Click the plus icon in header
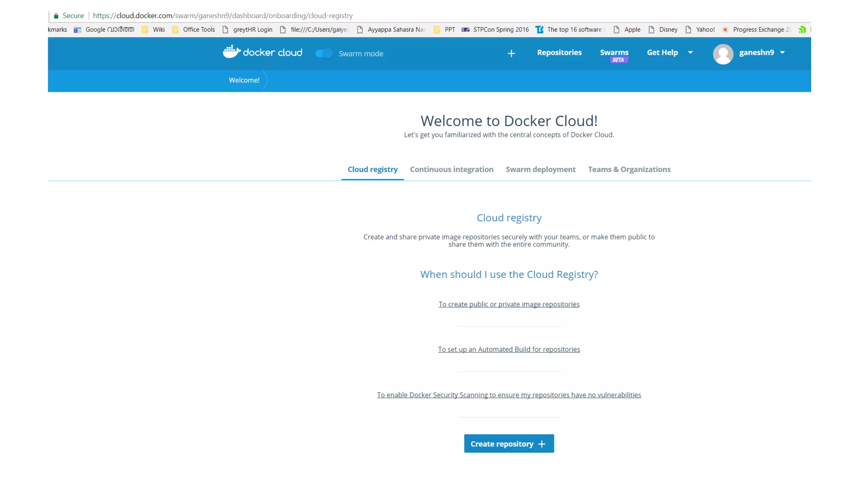Image resolution: width=868 pixels, height=488 pixels. tap(511, 53)
